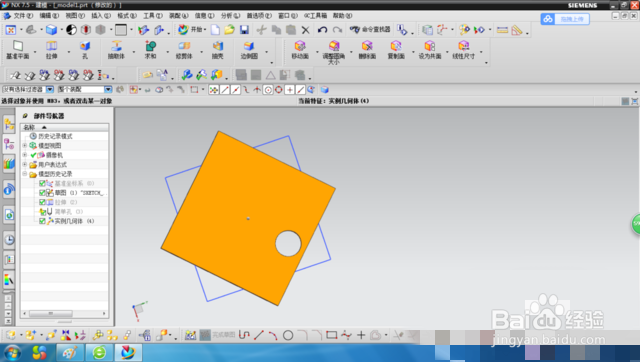
Task: Click the line sketch tool in bottom toolbar
Action: pos(259,335)
